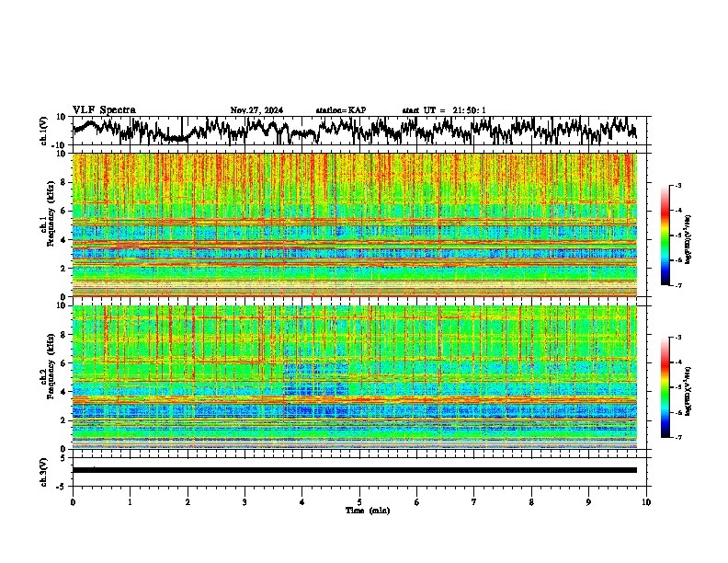Image resolution: width=728 pixels, height=563 pixels.
Task: Click the "-10" tick on ch.1(V) axis
Action: (60, 145)
